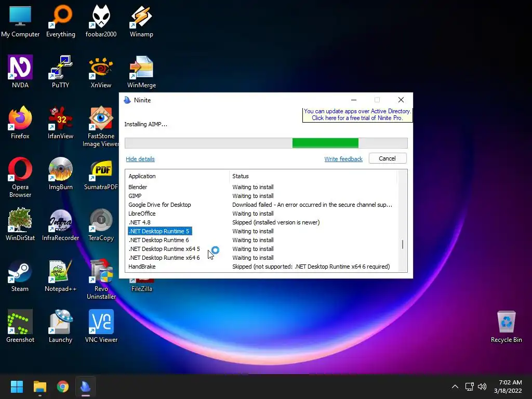Click HandBrake's Skipped not supported status
Image resolution: width=532 pixels, height=399 pixels.
point(311,267)
